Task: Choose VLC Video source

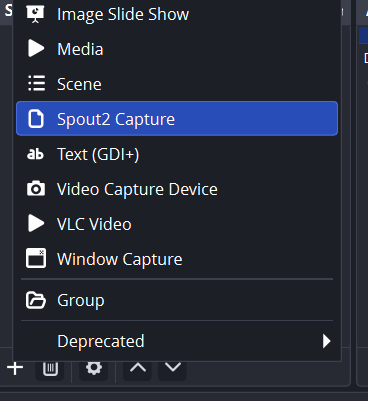Action: tap(177, 224)
